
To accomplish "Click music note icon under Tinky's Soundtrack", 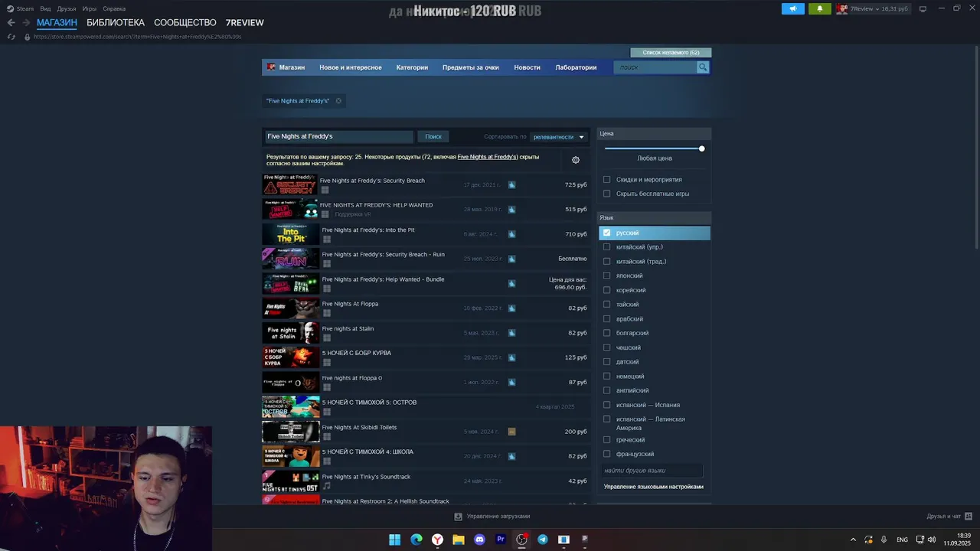I will (327, 486).
